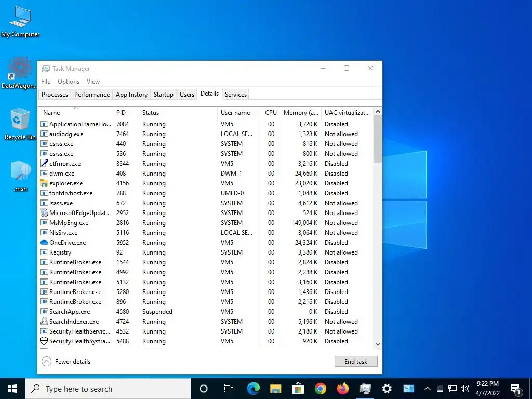Select the .msn desktop file icon
The height and width of the screenshot is (399, 532).
(x=20, y=176)
